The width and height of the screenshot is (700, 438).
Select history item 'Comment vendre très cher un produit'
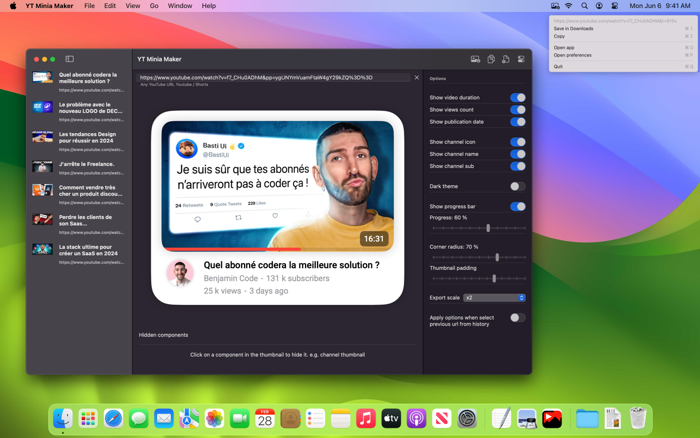pos(79,195)
